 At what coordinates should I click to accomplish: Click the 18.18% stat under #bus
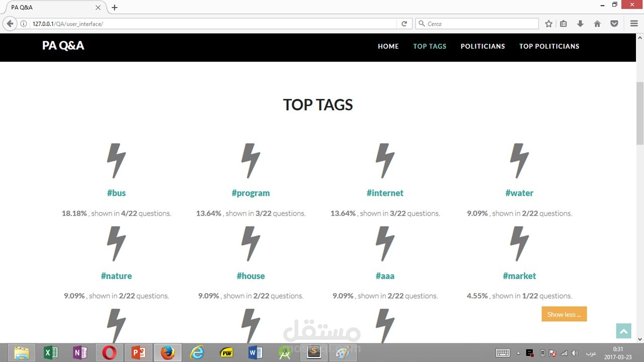tap(74, 213)
